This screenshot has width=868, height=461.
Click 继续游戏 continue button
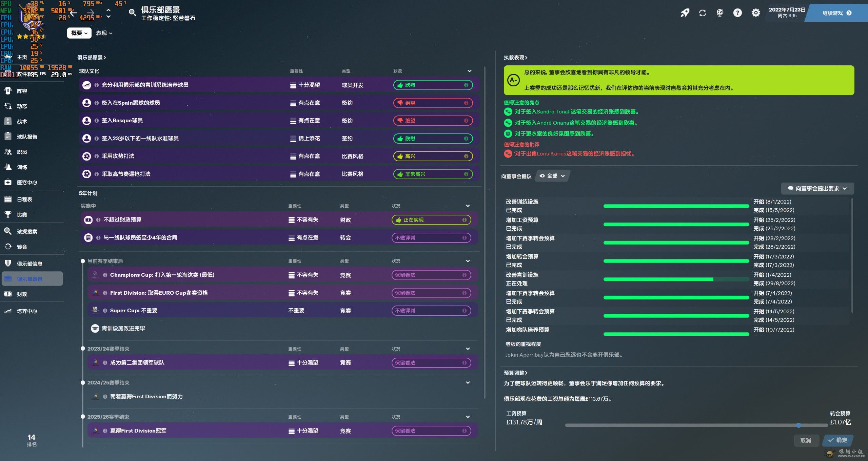(837, 13)
